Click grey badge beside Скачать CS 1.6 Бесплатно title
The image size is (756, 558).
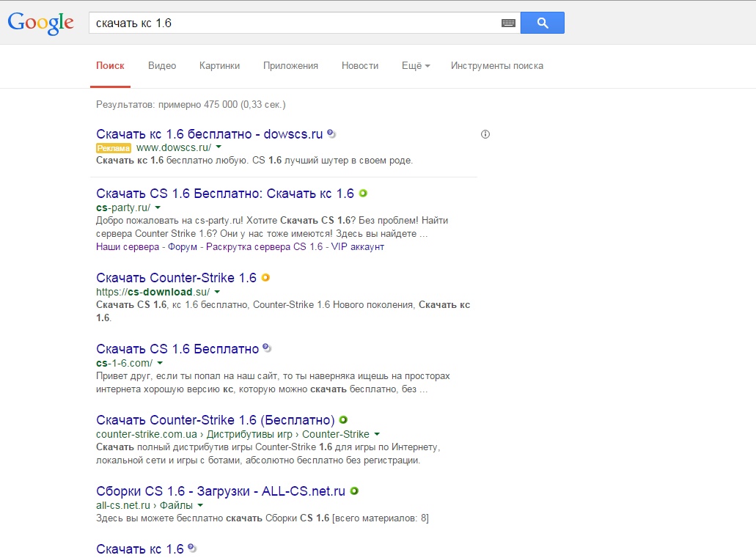[267, 348]
